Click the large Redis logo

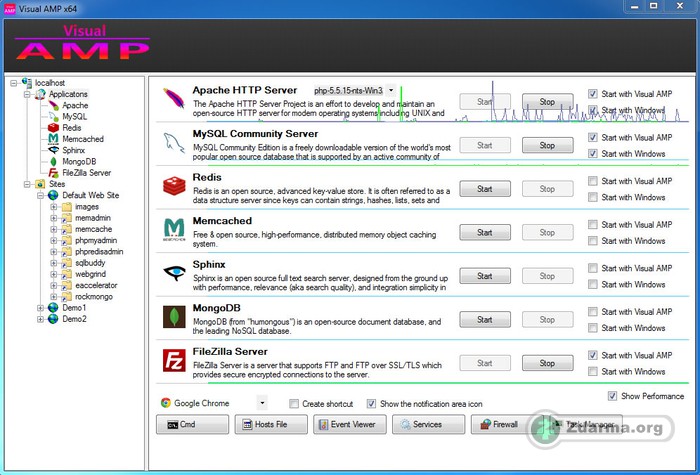click(x=174, y=186)
